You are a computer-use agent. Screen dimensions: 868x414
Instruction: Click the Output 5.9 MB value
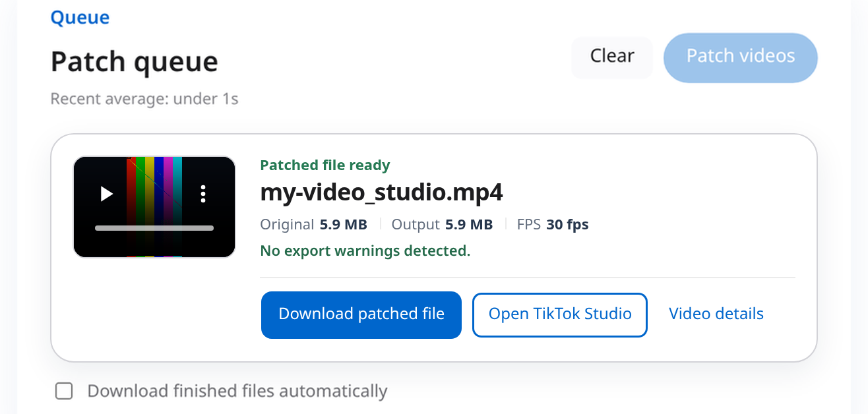coord(469,225)
